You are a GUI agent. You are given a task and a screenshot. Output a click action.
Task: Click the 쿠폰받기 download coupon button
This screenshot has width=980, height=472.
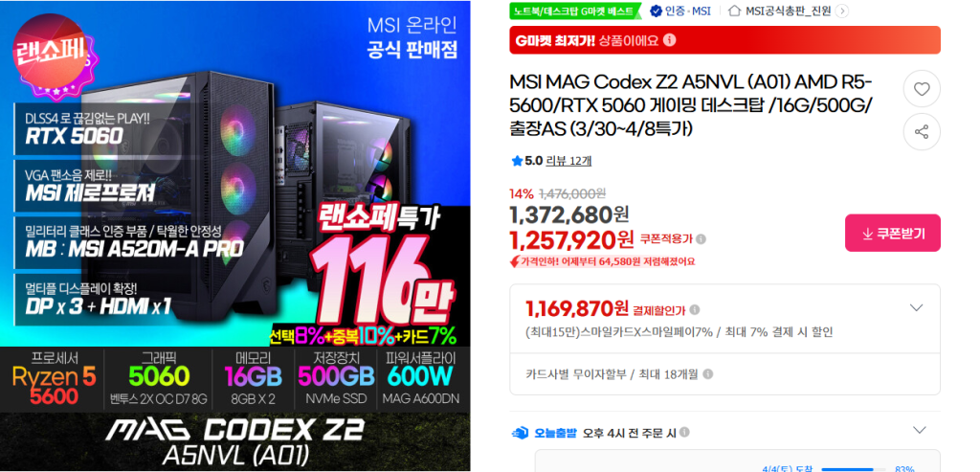[893, 234]
